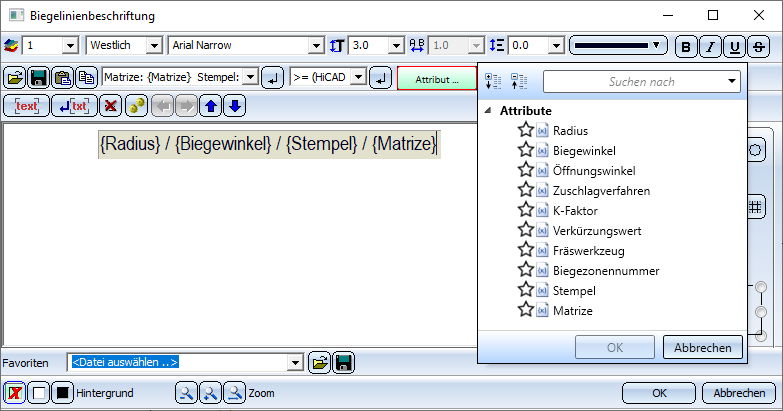Select the Verkürzungswert attribute
The width and height of the screenshot is (783, 411).
point(597,231)
